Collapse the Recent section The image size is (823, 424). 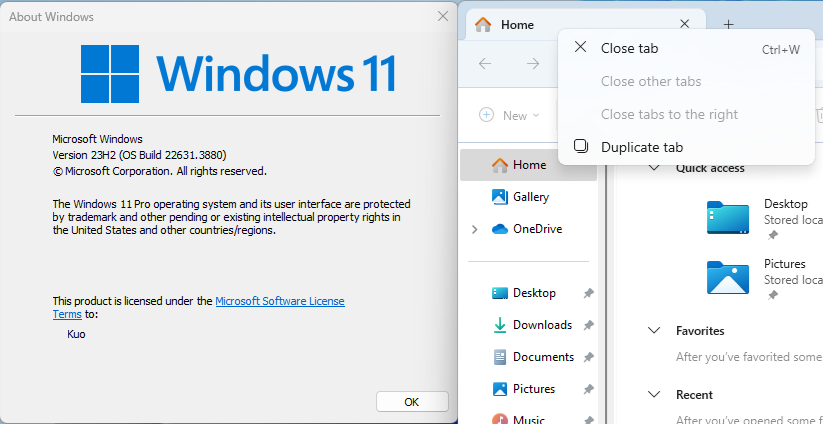[654, 395]
